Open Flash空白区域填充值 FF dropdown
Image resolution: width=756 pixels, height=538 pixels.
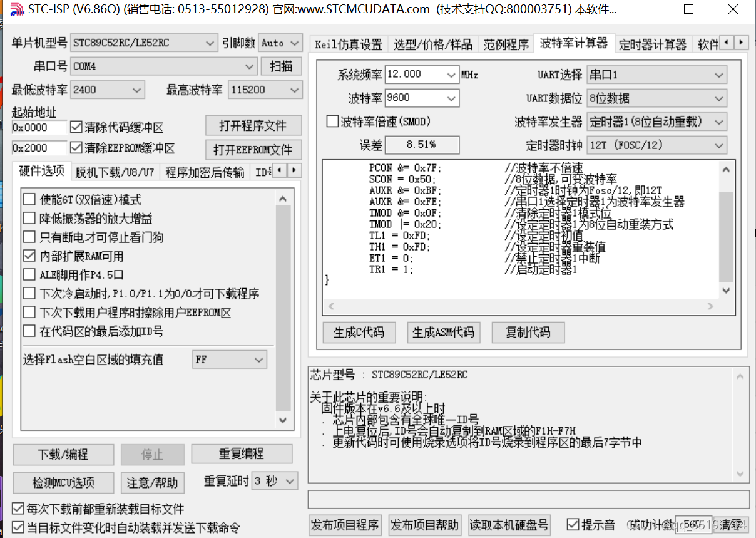[x=230, y=360]
